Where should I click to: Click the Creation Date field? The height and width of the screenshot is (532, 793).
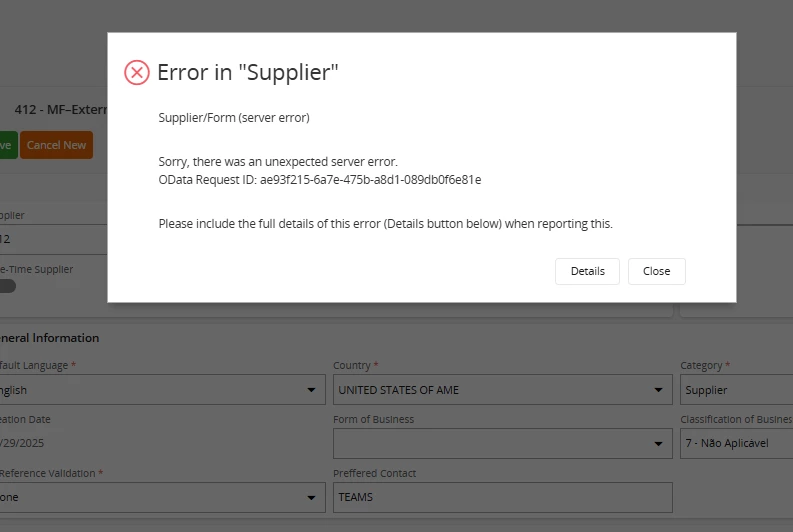(x=22, y=443)
